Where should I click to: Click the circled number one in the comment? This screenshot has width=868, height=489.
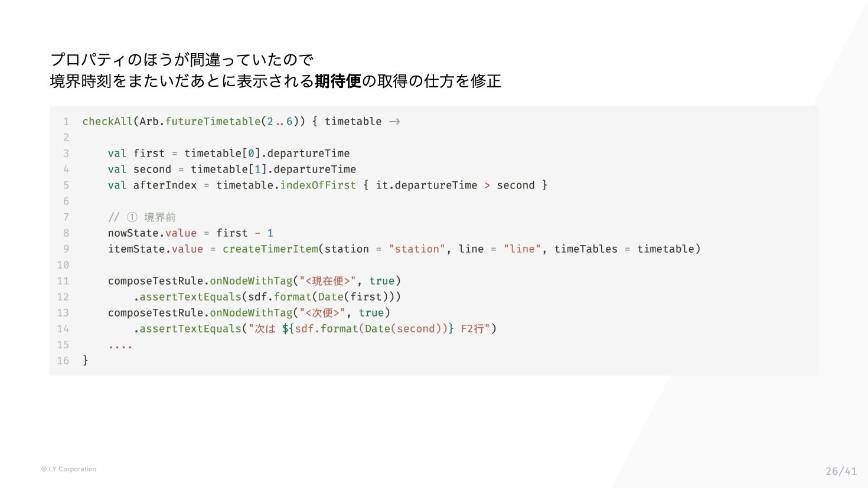coord(132,217)
